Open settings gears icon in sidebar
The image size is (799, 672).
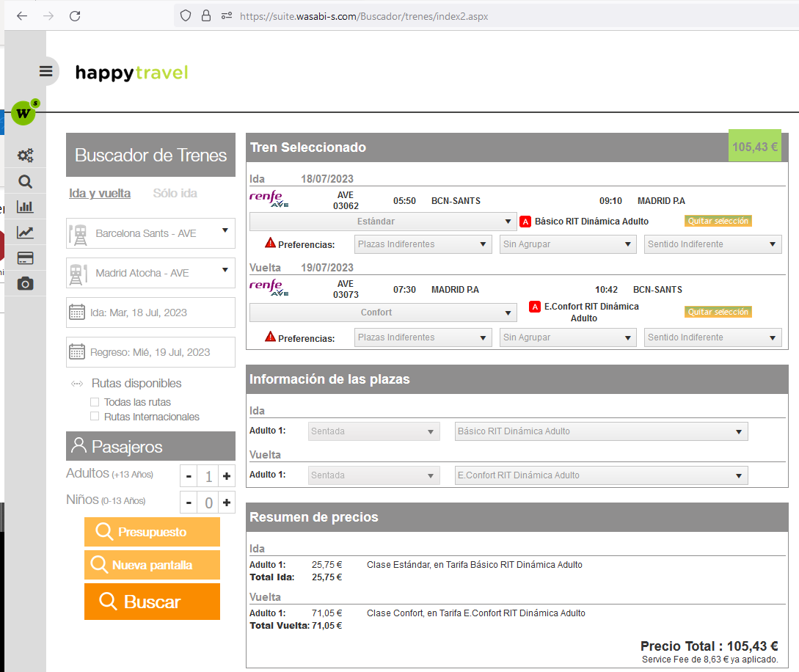point(26,156)
